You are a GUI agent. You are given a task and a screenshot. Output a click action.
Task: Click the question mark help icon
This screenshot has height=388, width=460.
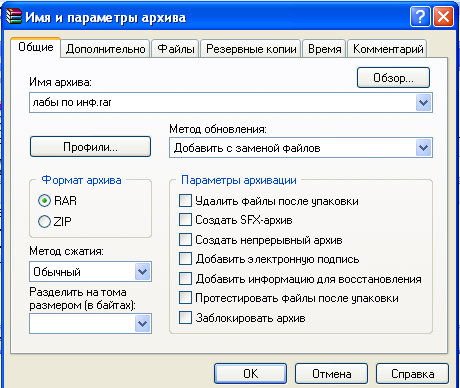420,16
